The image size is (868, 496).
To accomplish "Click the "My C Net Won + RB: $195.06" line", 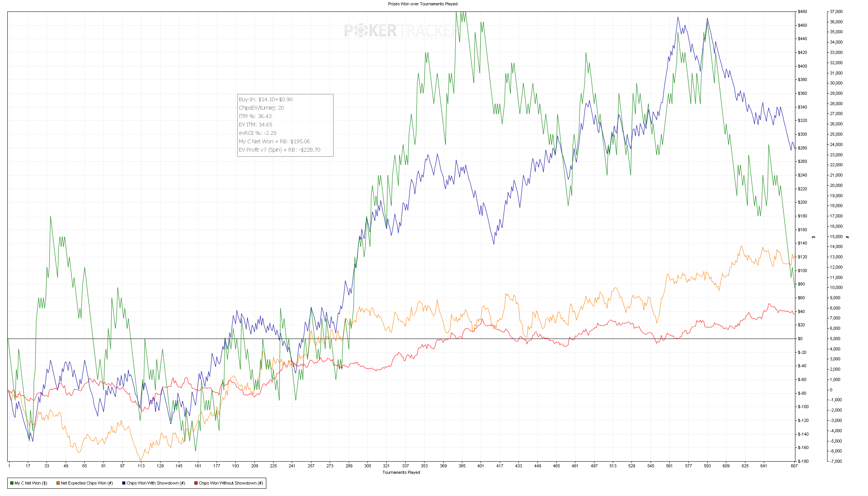I will coord(274,141).
